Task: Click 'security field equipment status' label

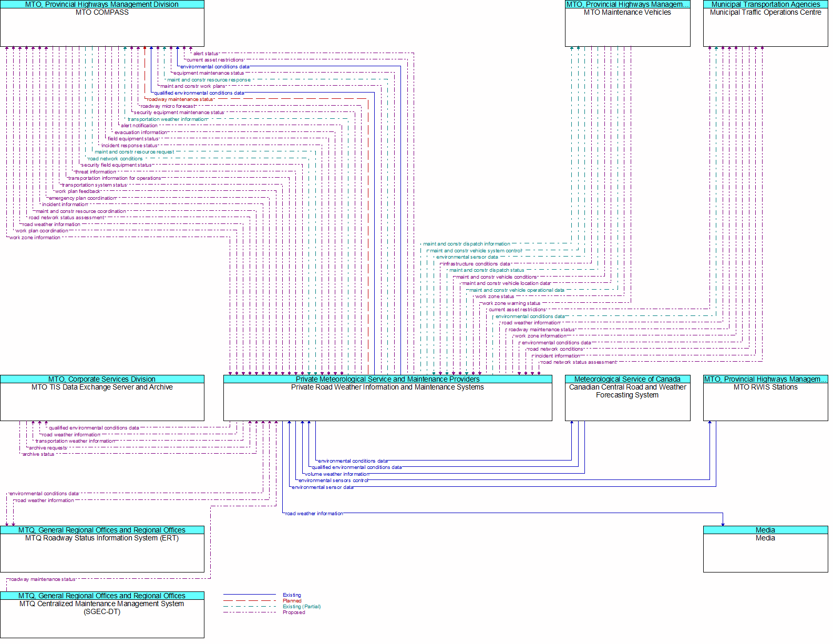Action: tap(116, 165)
